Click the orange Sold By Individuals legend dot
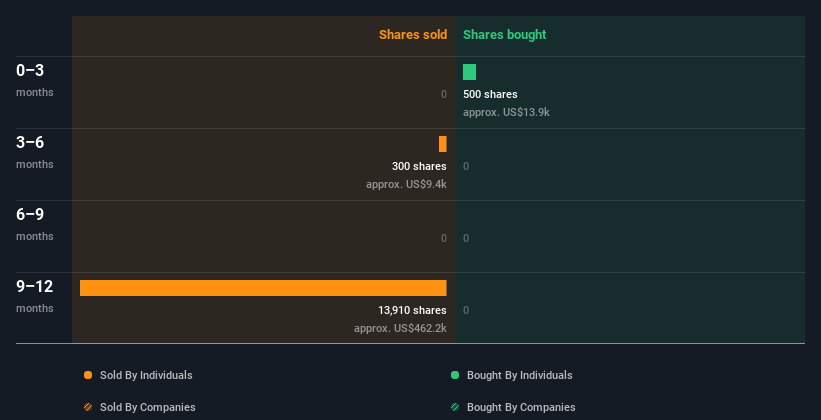821x420 pixels. pyautogui.click(x=88, y=375)
